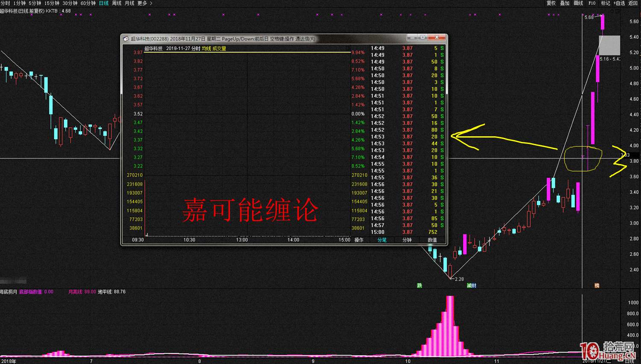The width and height of the screenshot is (641, 364).
Task: Click the 地平线: 88.76 indicator label
Action: coord(112,292)
